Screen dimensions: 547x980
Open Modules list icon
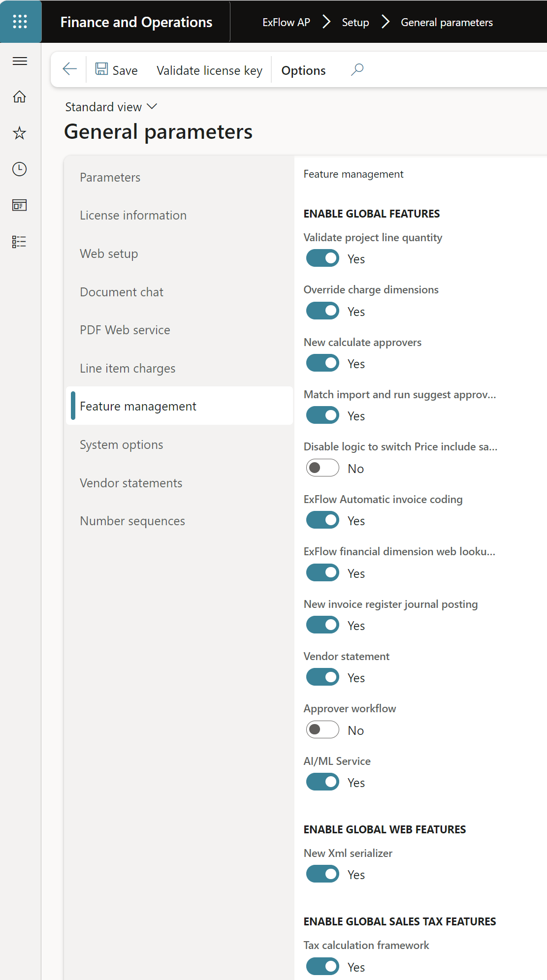[20, 242]
